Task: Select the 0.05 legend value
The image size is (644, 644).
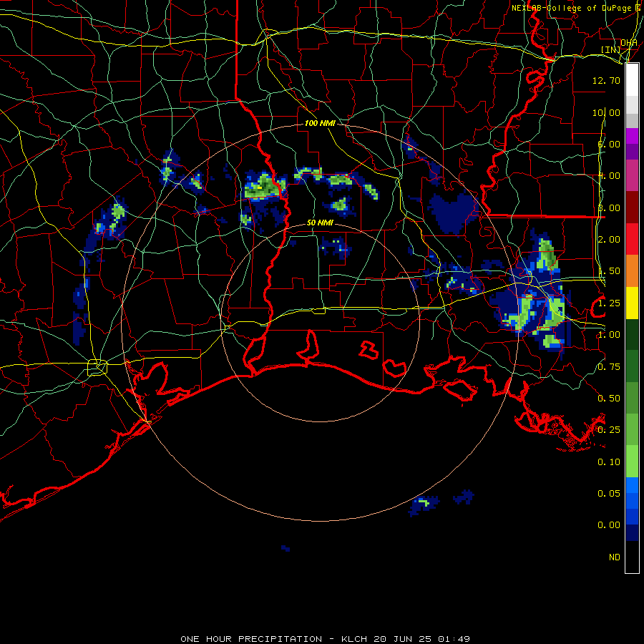Action: click(x=609, y=494)
